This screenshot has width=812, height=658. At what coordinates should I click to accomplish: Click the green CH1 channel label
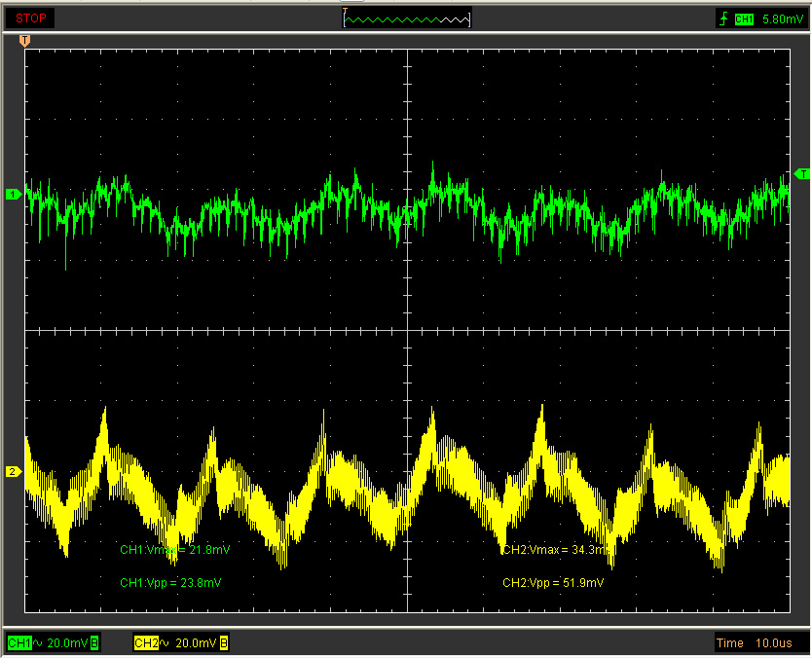click(19, 643)
